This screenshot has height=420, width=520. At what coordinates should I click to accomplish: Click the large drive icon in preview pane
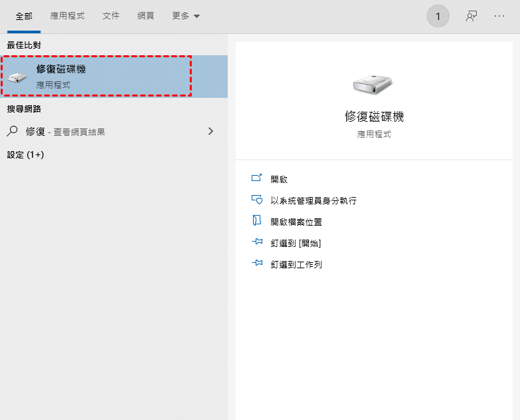click(x=373, y=84)
